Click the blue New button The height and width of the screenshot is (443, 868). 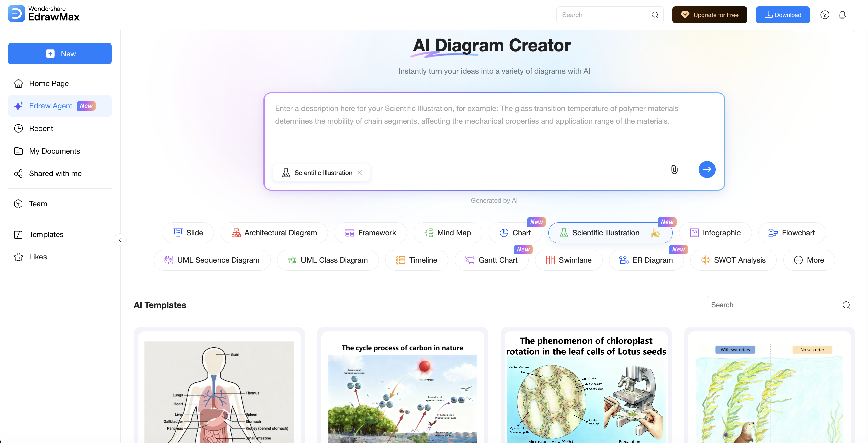click(60, 54)
